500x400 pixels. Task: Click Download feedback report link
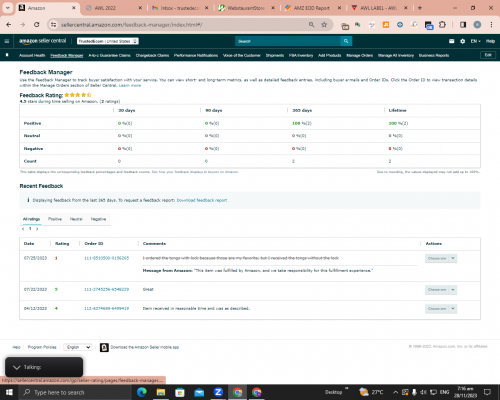click(202, 200)
